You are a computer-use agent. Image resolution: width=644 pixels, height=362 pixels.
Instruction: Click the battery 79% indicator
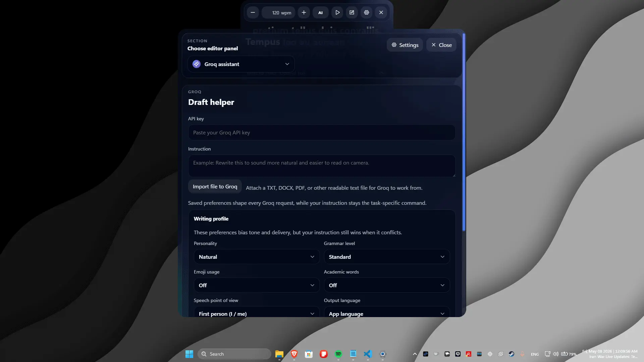[569, 354]
